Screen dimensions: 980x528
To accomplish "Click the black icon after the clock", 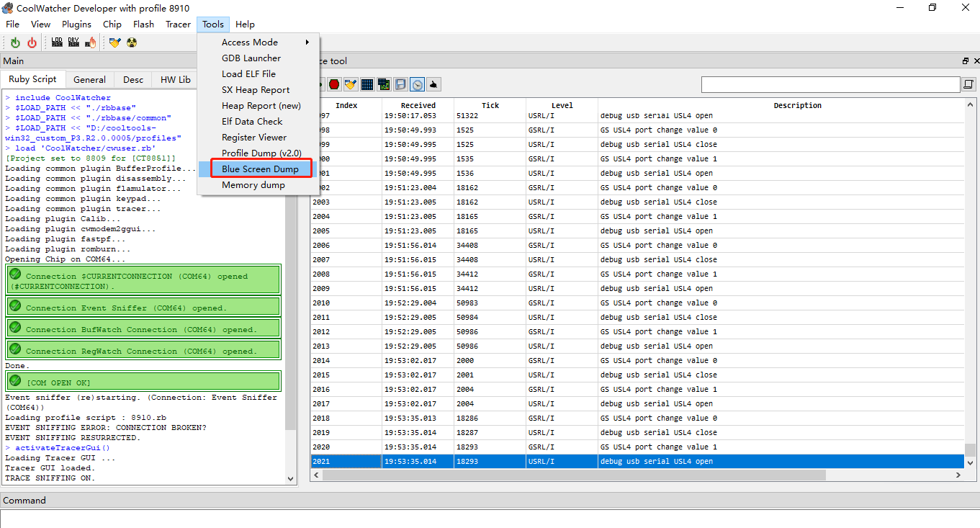I will [x=434, y=84].
